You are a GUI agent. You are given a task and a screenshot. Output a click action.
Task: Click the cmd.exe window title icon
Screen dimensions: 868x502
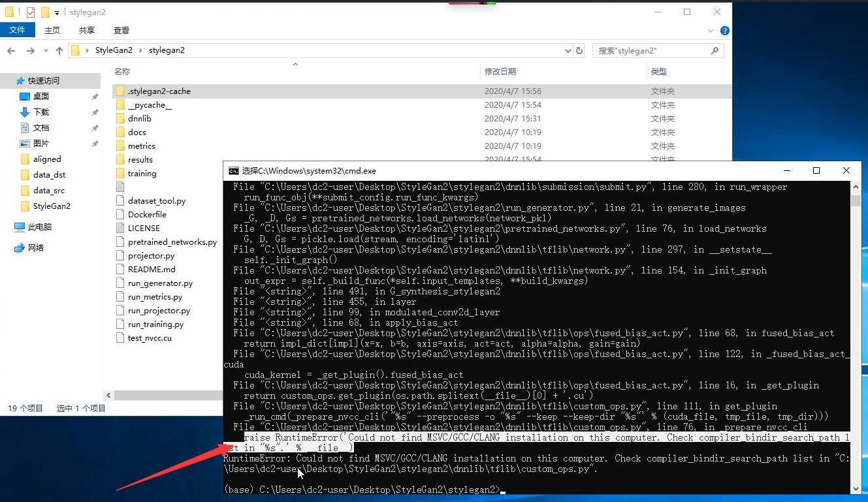point(233,171)
